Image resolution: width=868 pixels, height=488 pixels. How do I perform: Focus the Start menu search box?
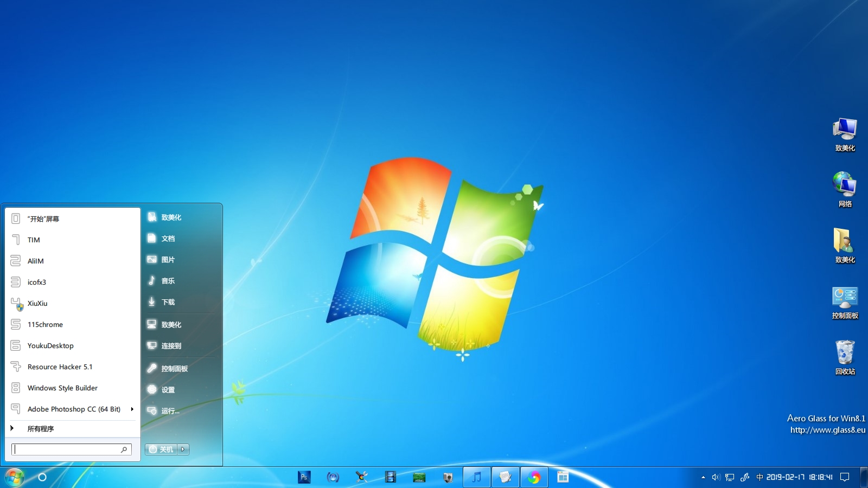pos(72,450)
